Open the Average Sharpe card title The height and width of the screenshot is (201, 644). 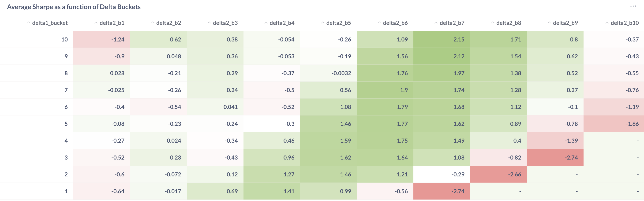(x=74, y=7)
